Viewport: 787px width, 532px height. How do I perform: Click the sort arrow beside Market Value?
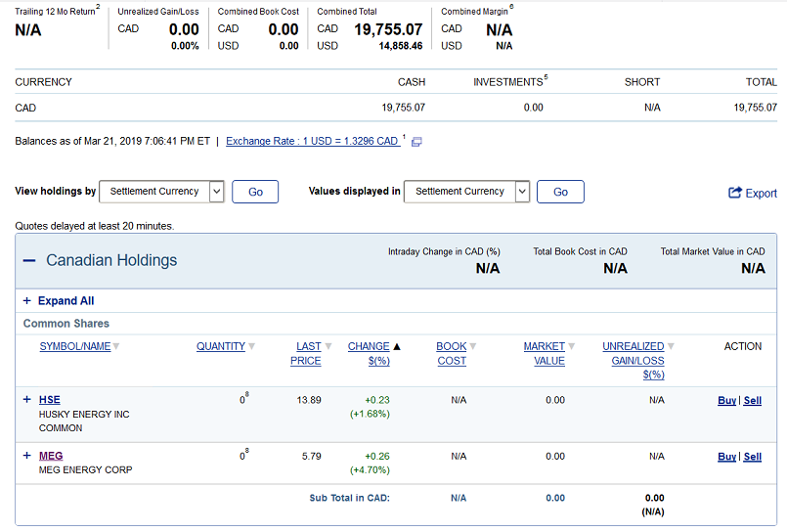(572, 347)
